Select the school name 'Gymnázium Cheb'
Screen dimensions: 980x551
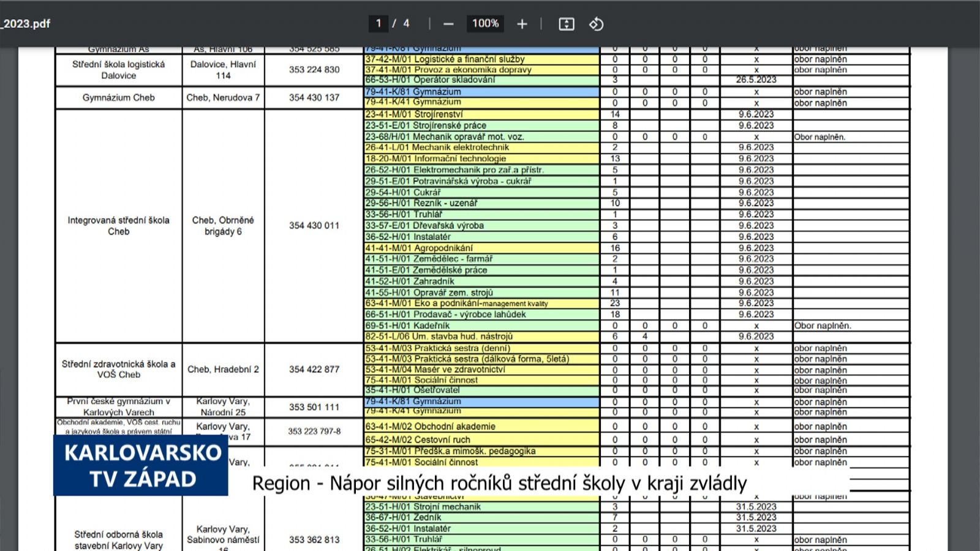point(119,97)
